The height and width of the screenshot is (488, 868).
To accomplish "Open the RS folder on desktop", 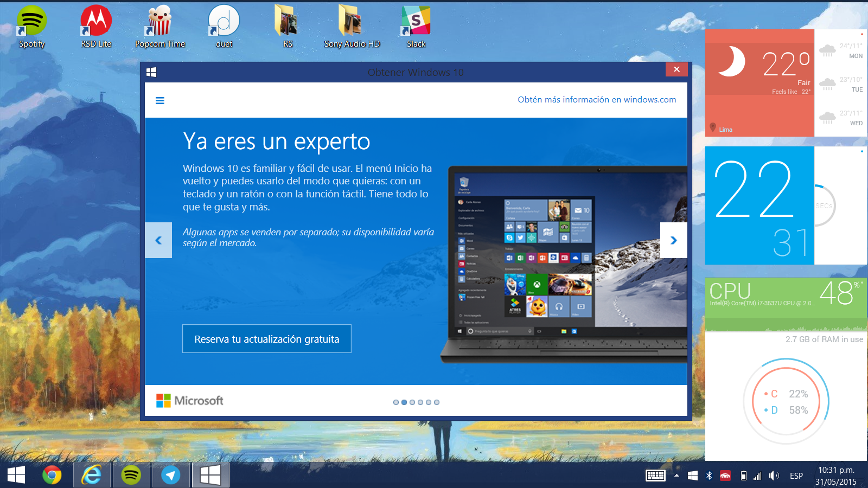I will click(287, 27).
